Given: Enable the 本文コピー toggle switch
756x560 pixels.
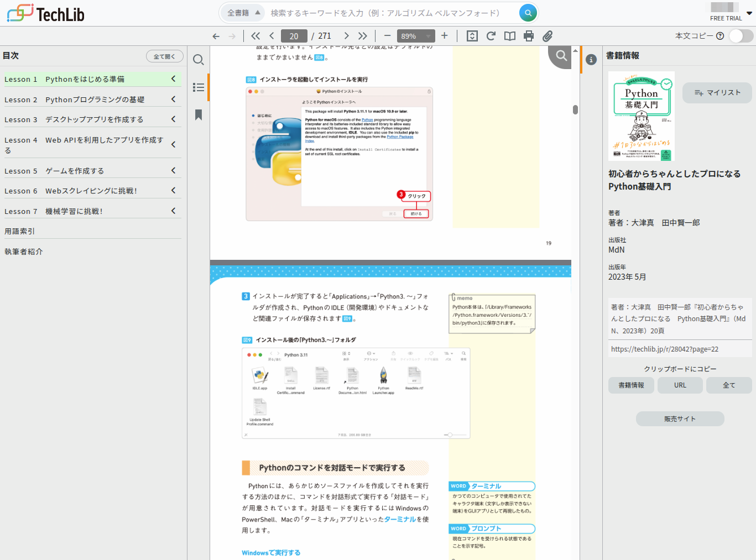Looking at the screenshot, I should 740,34.
